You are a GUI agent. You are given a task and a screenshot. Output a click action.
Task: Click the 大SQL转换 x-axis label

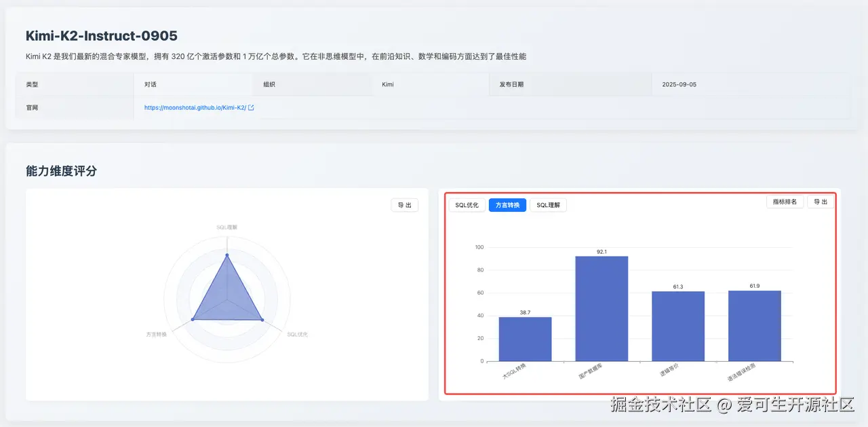(x=514, y=371)
